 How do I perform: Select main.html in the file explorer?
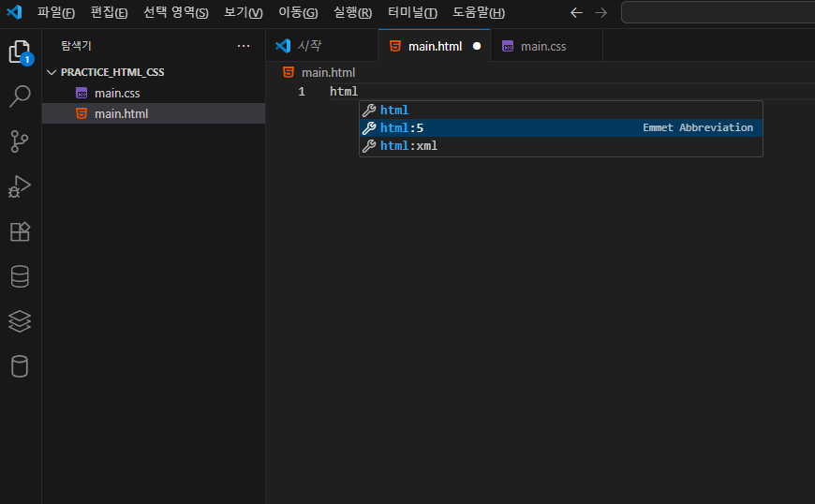[121, 114]
